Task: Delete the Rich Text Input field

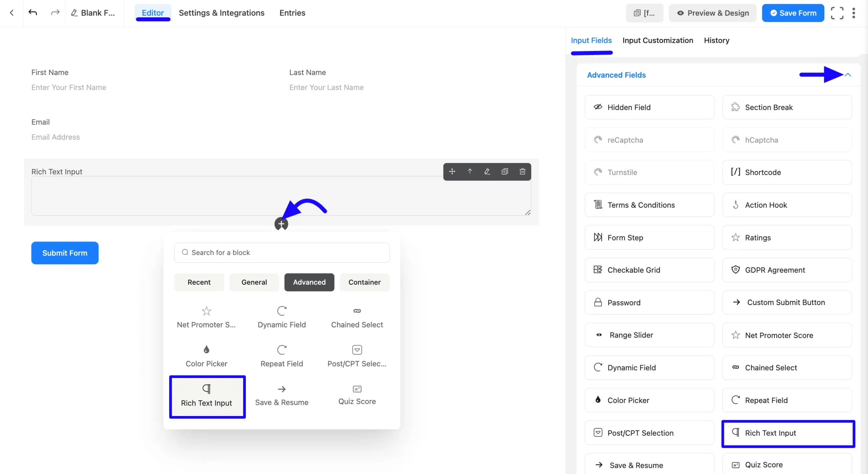Action: pyautogui.click(x=522, y=172)
